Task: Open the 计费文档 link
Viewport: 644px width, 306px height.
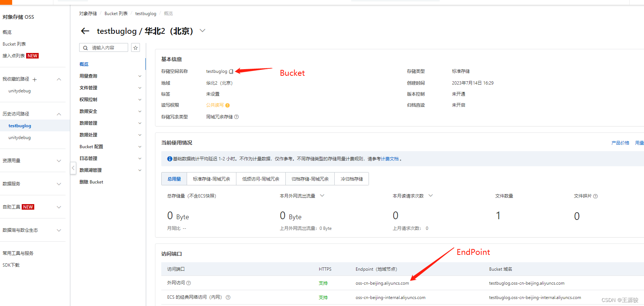Action: tap(390, 159)
